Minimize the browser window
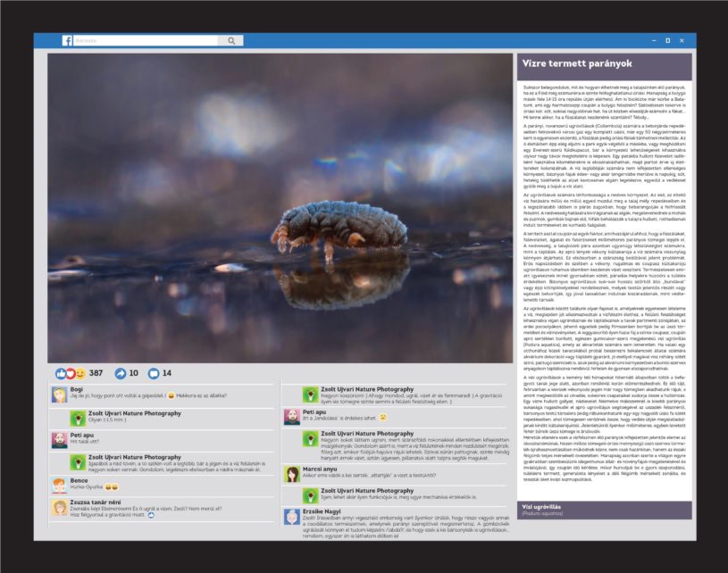 pos(649,40)
